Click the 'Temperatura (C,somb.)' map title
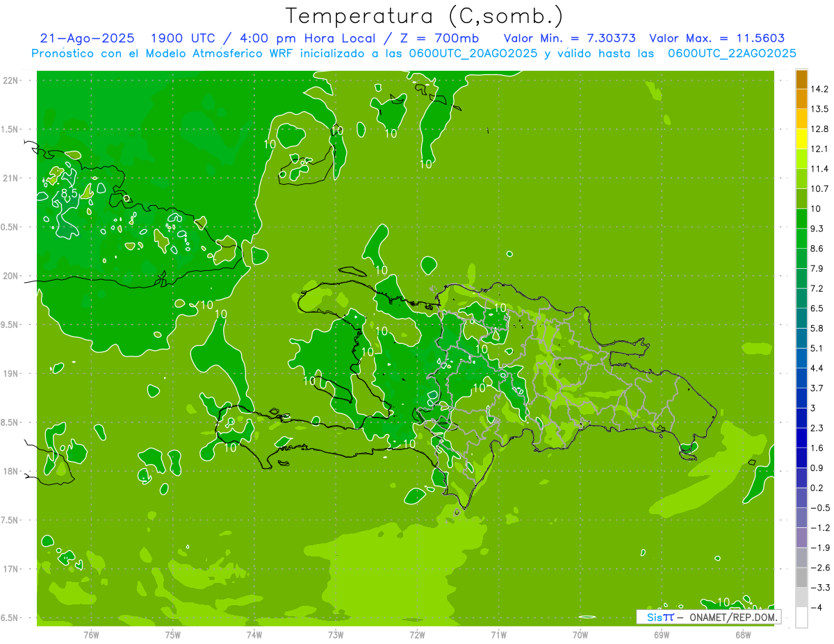Image resolution: width=834 pixels, height=644 pixels. click(x=425, y=16)
